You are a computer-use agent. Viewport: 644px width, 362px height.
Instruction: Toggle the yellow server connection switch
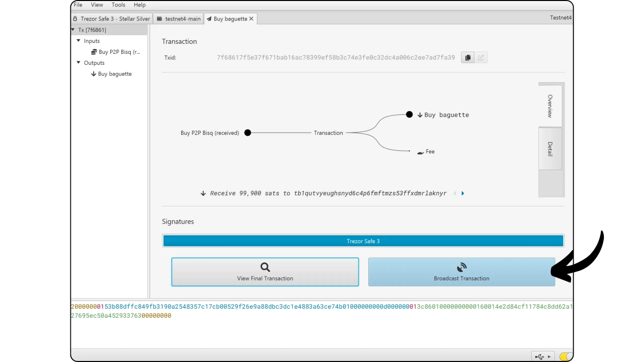tap(565, 356)
